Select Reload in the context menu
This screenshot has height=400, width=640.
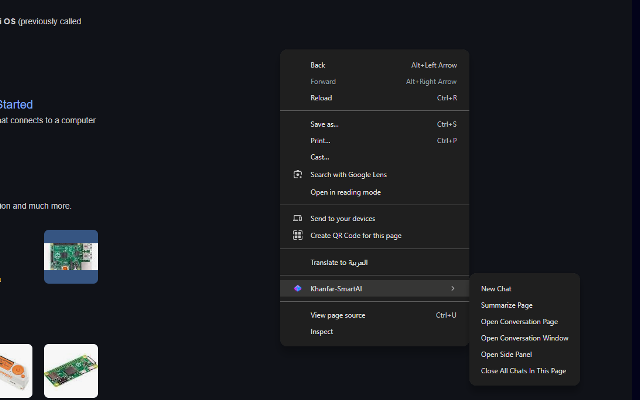[321, 98]
